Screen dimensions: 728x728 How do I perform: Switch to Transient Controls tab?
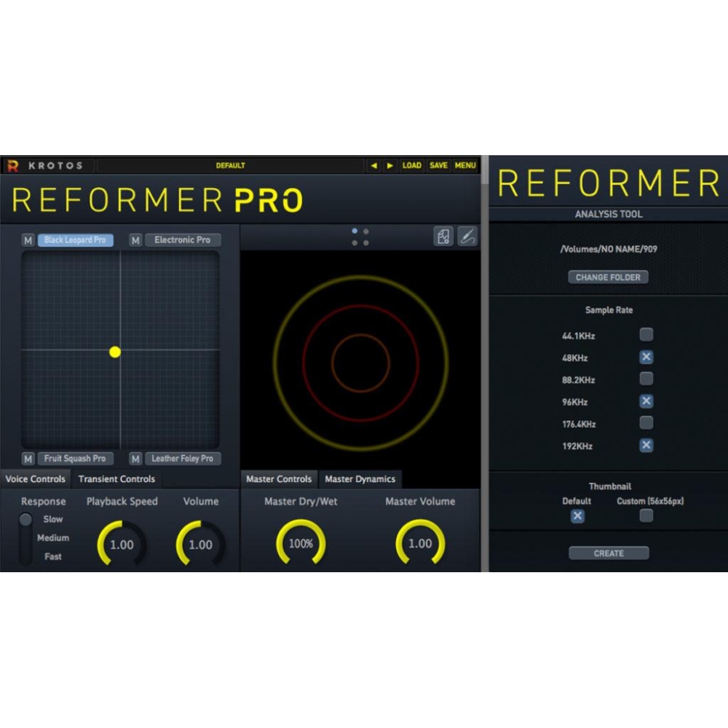coord(116,479)
